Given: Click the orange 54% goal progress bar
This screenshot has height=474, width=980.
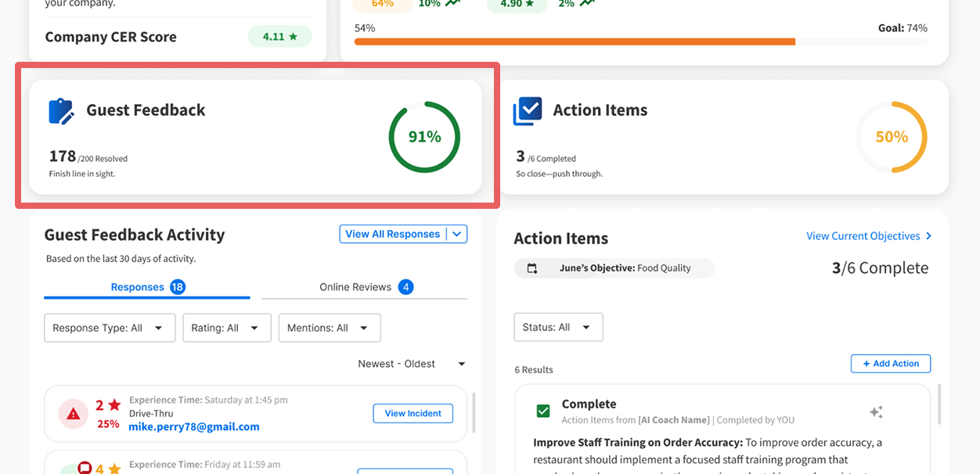Looking at the screenshot, I should pos(575,41).
